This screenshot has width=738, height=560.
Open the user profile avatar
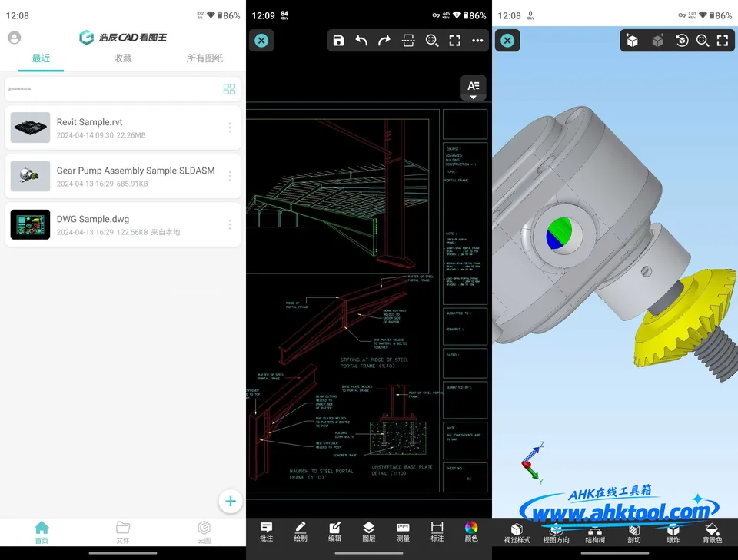click(15, 38)
